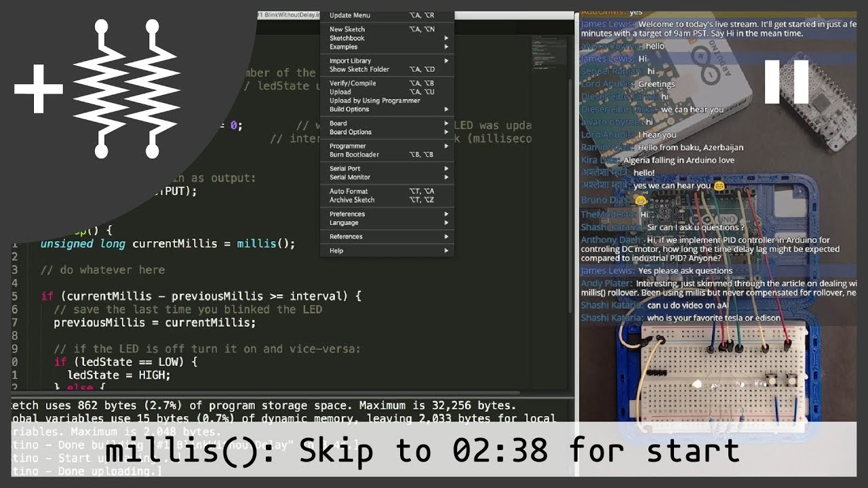Click the 'Welcome to today's live stream' chat message
Screen dimensions: 868x488
point(719,28)
